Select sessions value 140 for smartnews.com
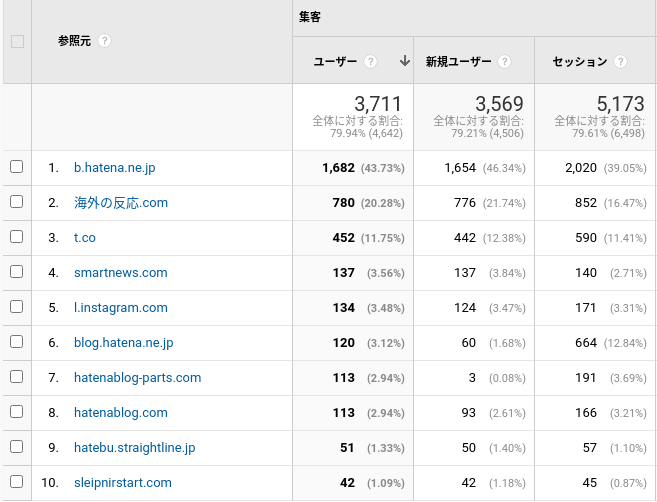This screenshot has height=502, width=657. (586, 273)
